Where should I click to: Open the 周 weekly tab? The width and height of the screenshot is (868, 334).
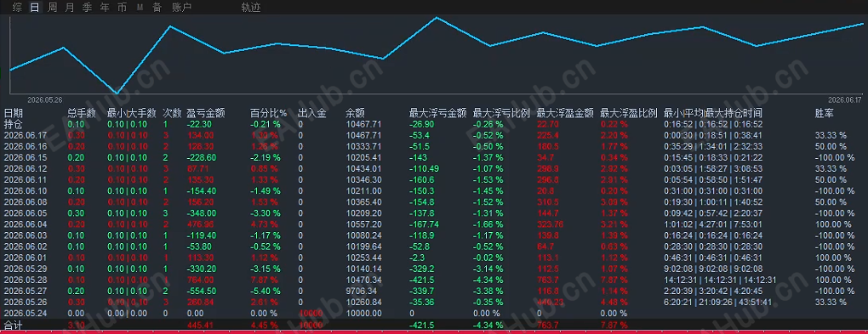(x=53, y=7)
